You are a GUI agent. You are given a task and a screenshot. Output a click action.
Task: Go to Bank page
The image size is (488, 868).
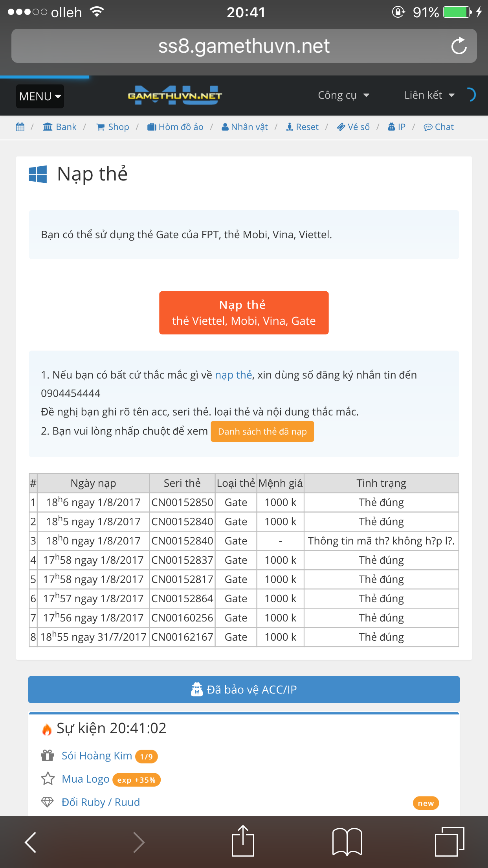tap(60, 127)
